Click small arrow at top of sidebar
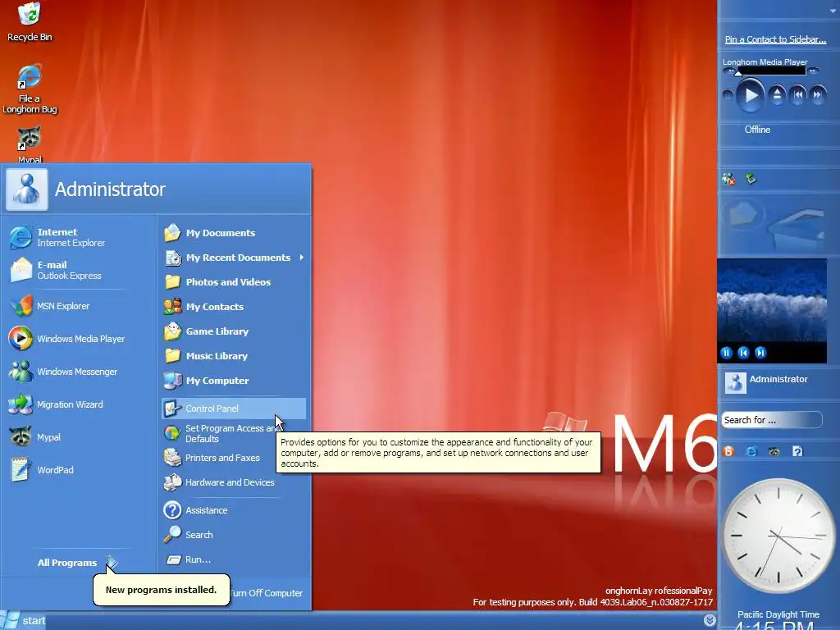Screen dimensions: 840x630 click(x=833, y=11)
